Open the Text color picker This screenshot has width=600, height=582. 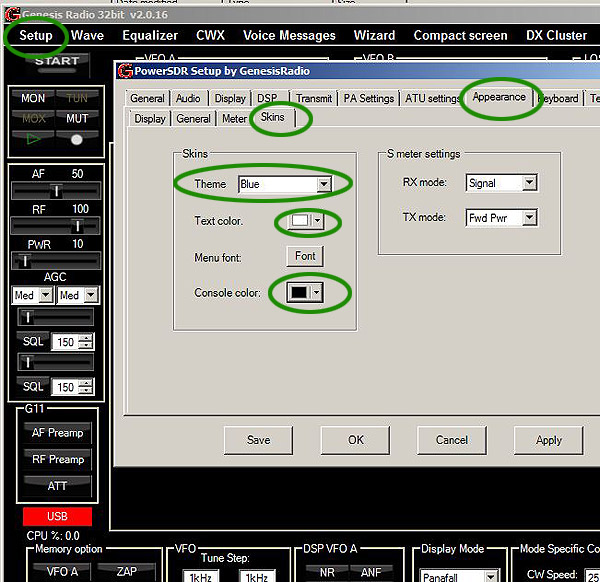point(305,220)
